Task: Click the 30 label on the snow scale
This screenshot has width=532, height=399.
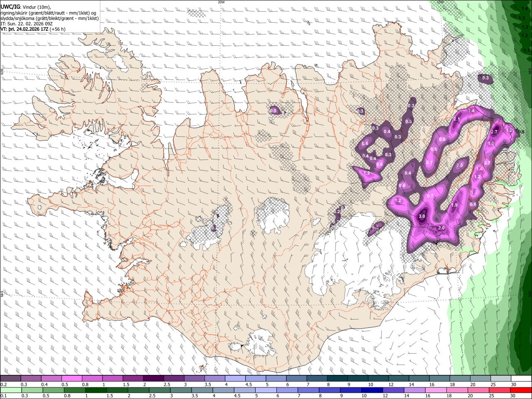Action: click(514, 384)
